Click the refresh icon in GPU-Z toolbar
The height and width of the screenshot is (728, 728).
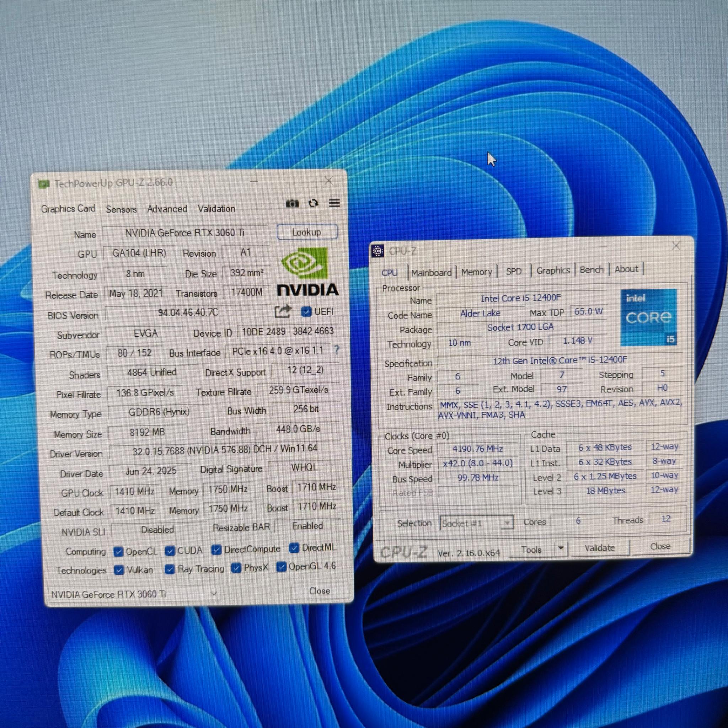(x=314, y=204)
